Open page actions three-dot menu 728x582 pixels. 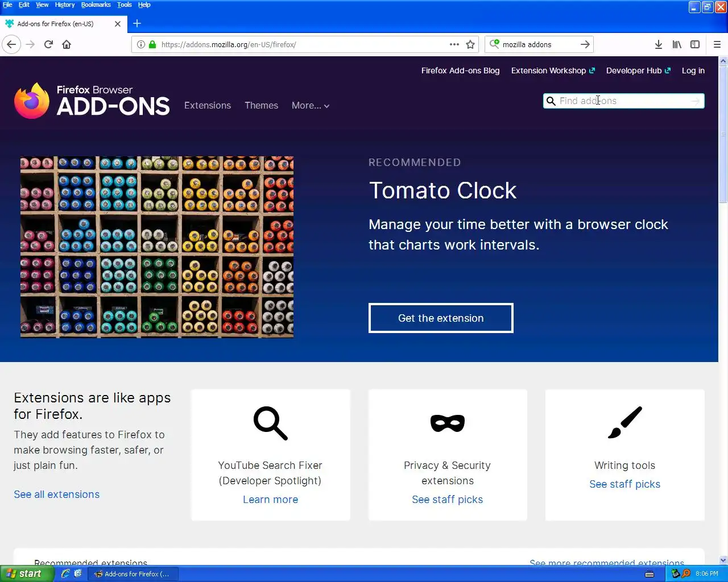(x=454, y=44)
